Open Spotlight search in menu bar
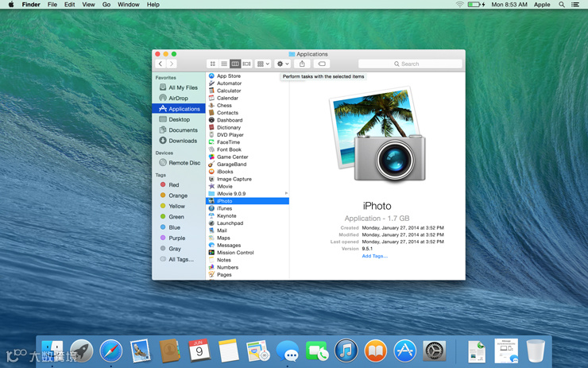 click(561, 5)
